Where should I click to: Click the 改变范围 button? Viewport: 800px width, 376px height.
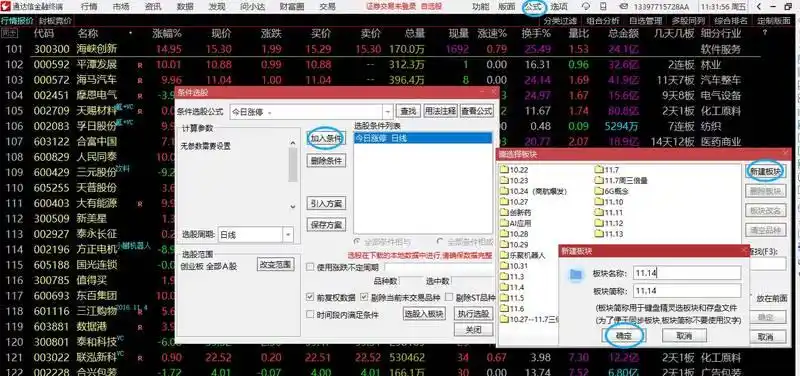276,265
